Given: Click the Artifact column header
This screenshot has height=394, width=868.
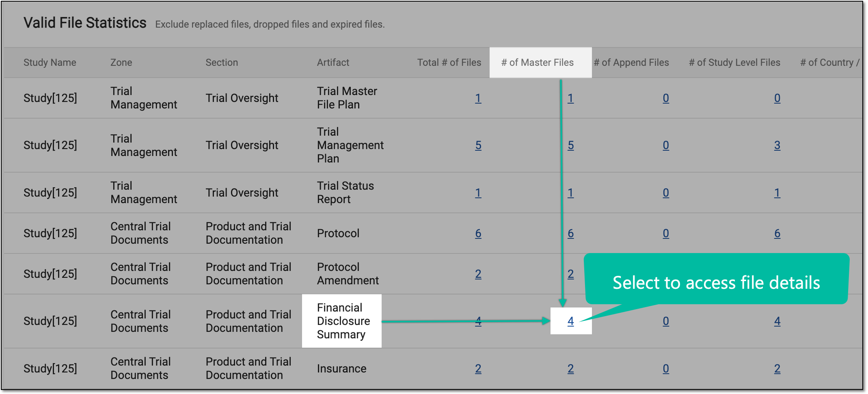Looking at the screenshot, I should [x=333, y=63].
